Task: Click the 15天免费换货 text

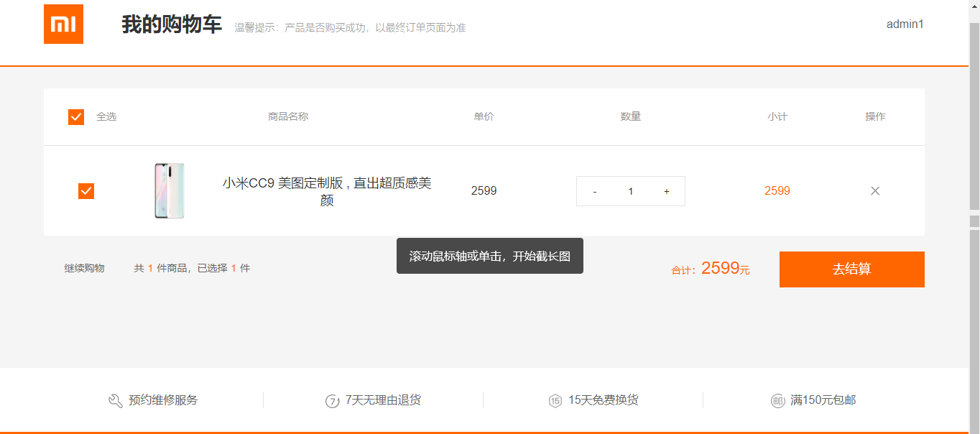Action: click(x=604, y=400)
